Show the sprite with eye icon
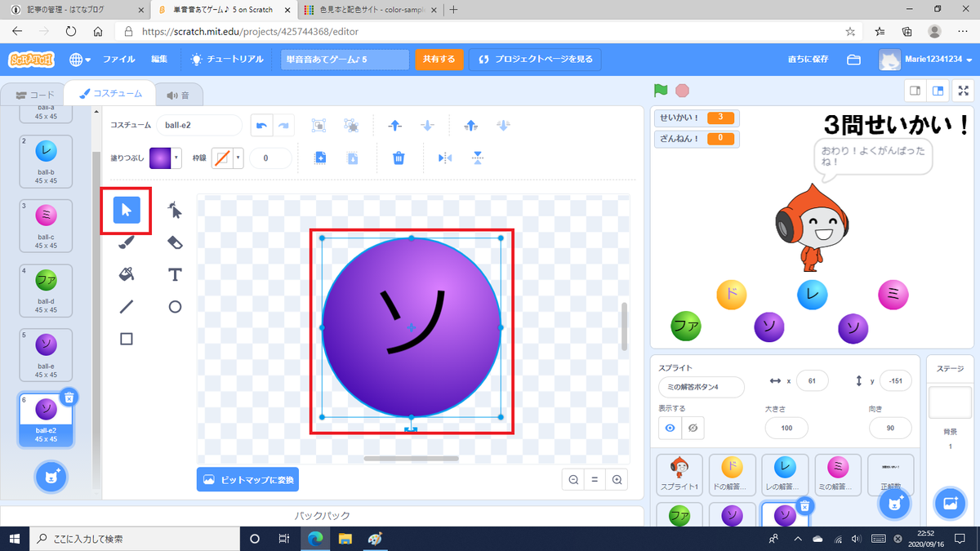 670,428
